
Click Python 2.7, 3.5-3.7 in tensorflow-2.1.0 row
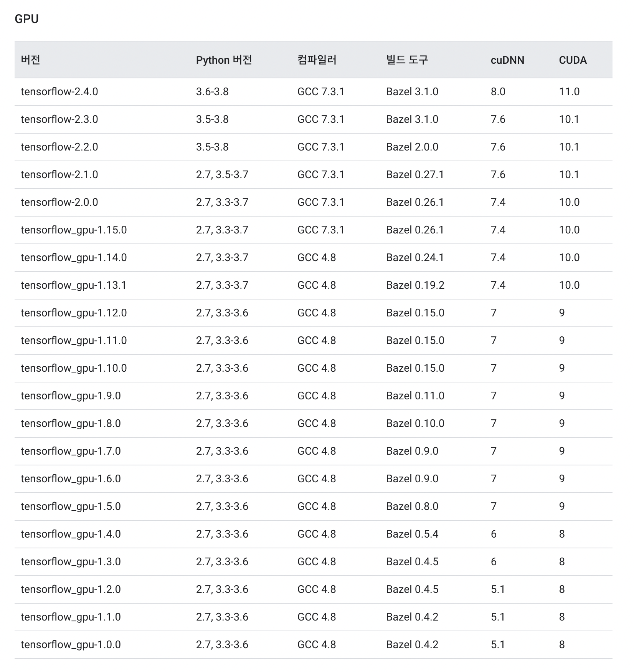(222, 175)
